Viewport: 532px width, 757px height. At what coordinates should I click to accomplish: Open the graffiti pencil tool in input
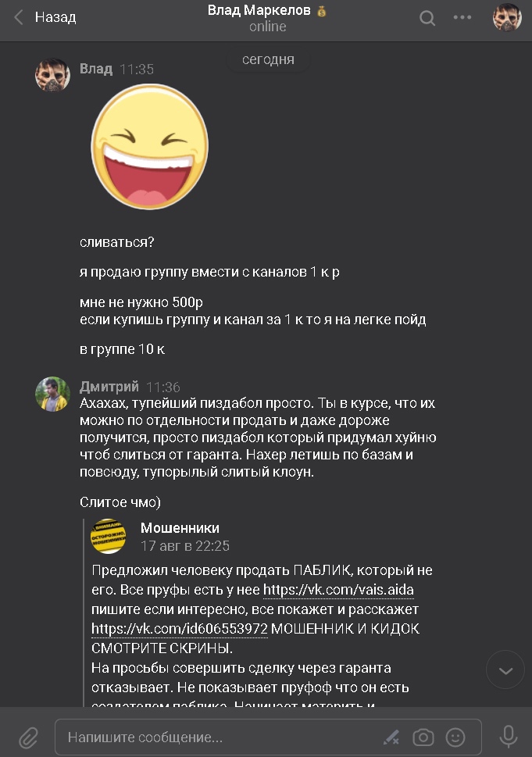(x=391, y=737)
